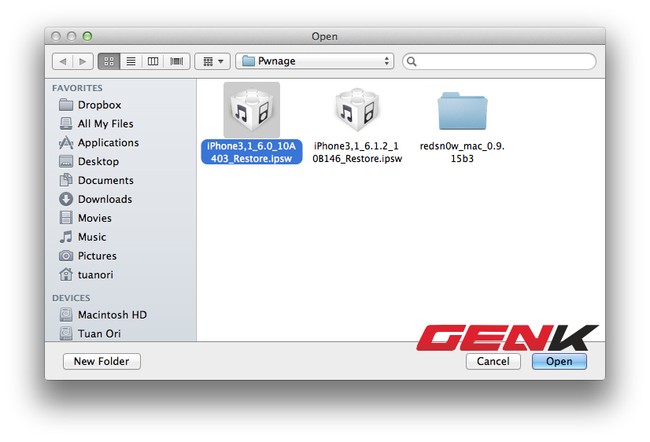This screenshot has width=650, height=442.
Task: Click the All My Files icon
Action: (x=66, y=124)
